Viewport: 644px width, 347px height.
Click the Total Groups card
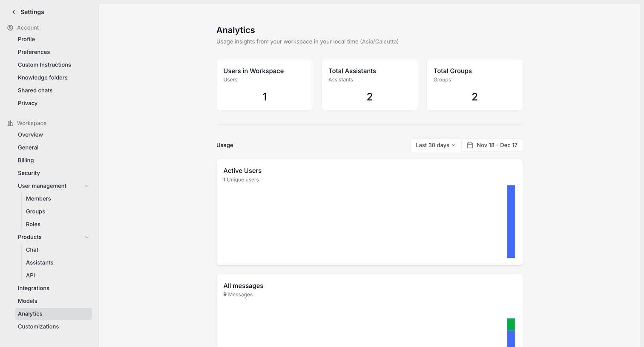(474, 85)
